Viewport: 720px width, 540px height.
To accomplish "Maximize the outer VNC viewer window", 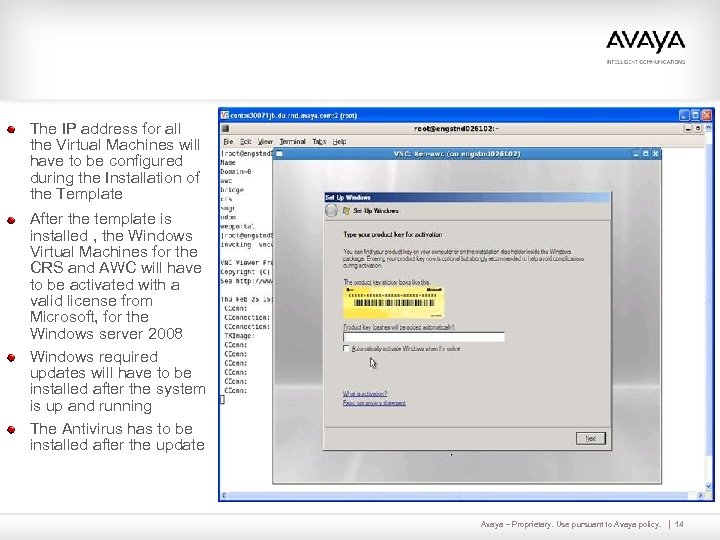I will point(695,115).
